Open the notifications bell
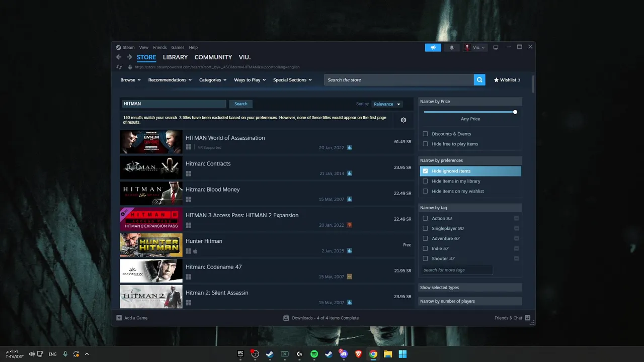Image resolution: width=644 pixels, height=362 pixels. (451, 48)
